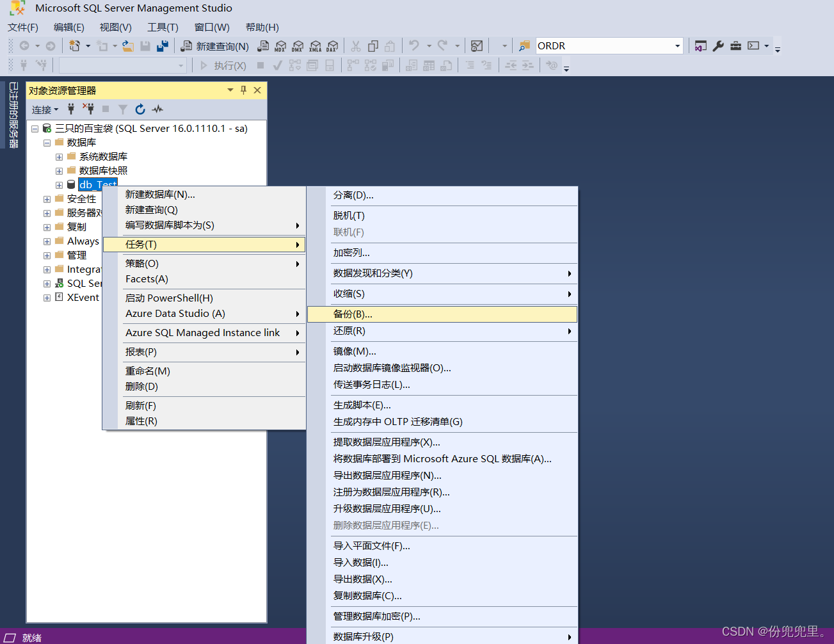
Task: Choose 导出数据层应用程序(N)... menu item
Action: (442, 476)
